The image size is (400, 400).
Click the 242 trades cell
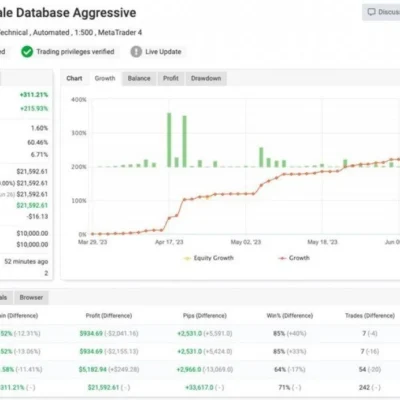click(364, 387)
